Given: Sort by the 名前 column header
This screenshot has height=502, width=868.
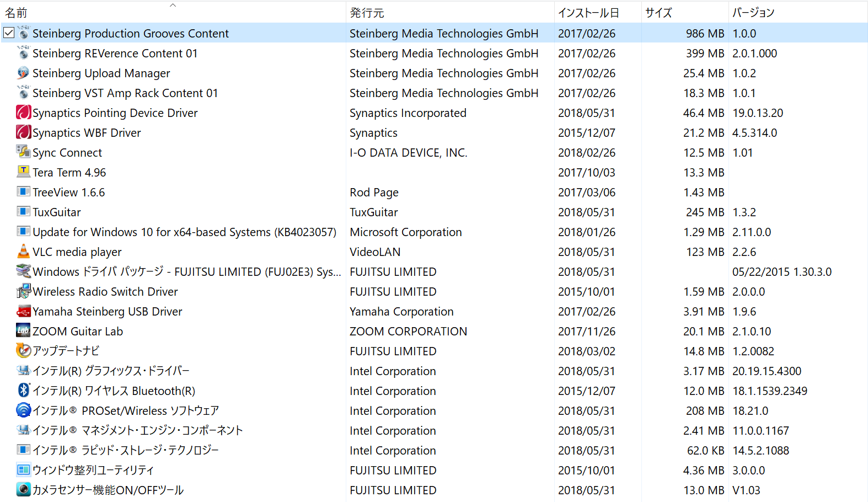Looking at the screenshot, I should [17, 13].
